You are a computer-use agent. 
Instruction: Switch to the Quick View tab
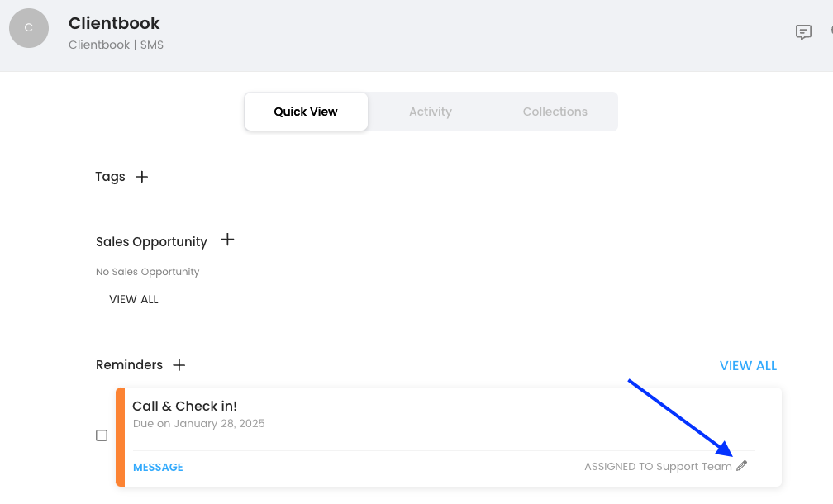coord(306,112)
